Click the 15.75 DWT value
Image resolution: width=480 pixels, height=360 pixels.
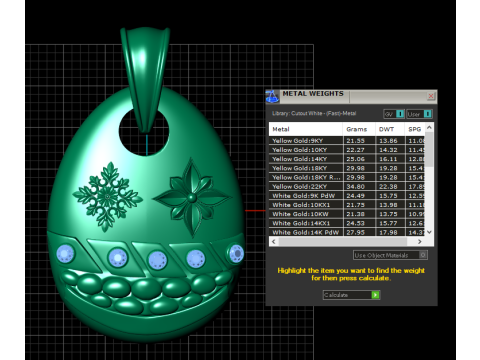(x=388, y=196)
